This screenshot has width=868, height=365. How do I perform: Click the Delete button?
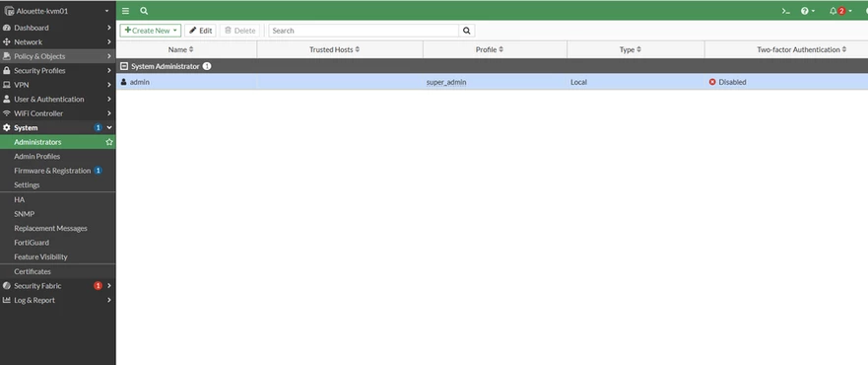239,31
